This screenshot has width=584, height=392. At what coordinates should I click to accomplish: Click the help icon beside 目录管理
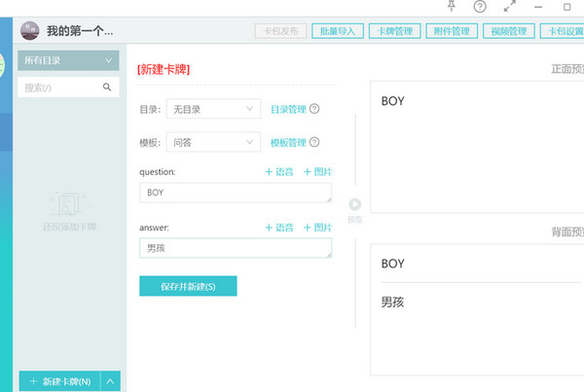(x=314, y=109)
